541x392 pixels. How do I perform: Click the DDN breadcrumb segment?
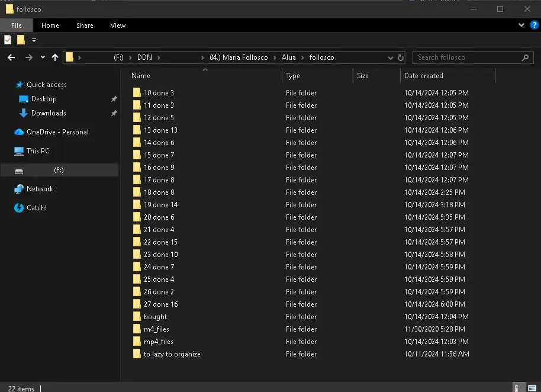[144, 57]
